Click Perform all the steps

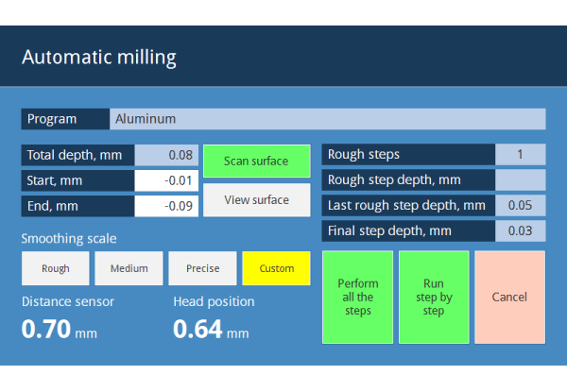[x=357, y=297]
